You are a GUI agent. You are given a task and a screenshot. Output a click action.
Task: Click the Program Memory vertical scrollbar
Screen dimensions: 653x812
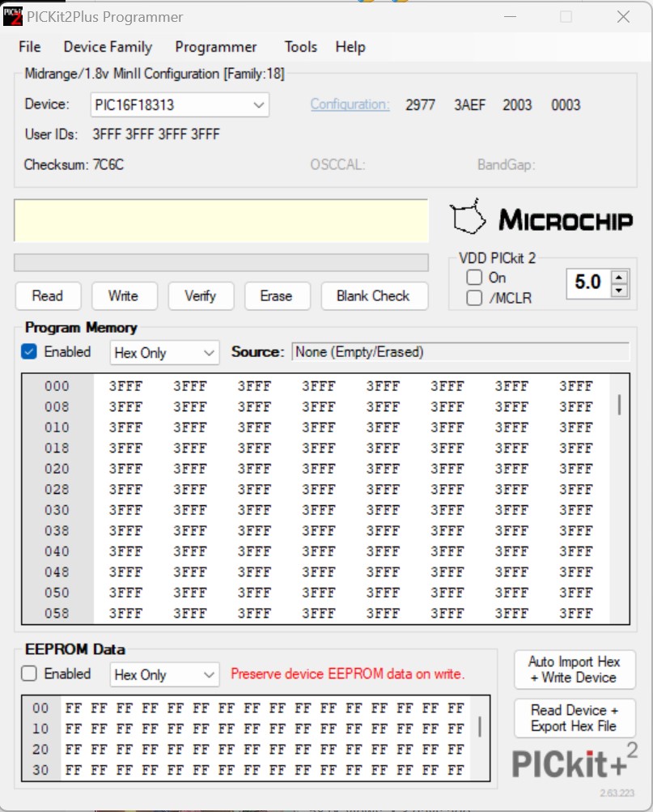pos(619,498)
